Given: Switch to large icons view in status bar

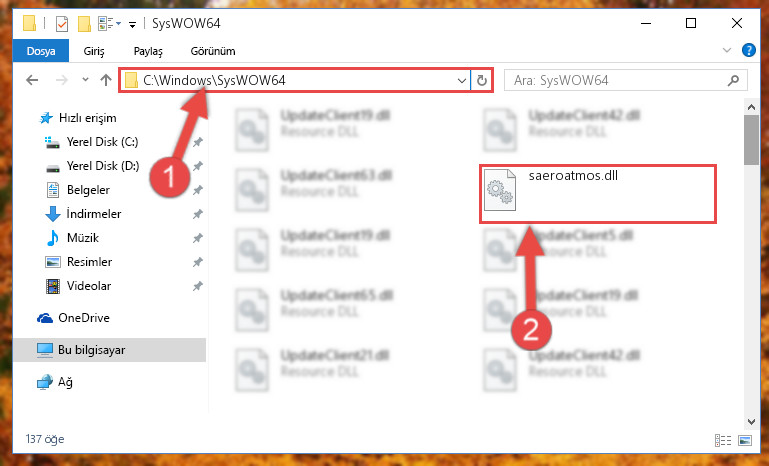Looking at the screenshot, I should point(745,440).
